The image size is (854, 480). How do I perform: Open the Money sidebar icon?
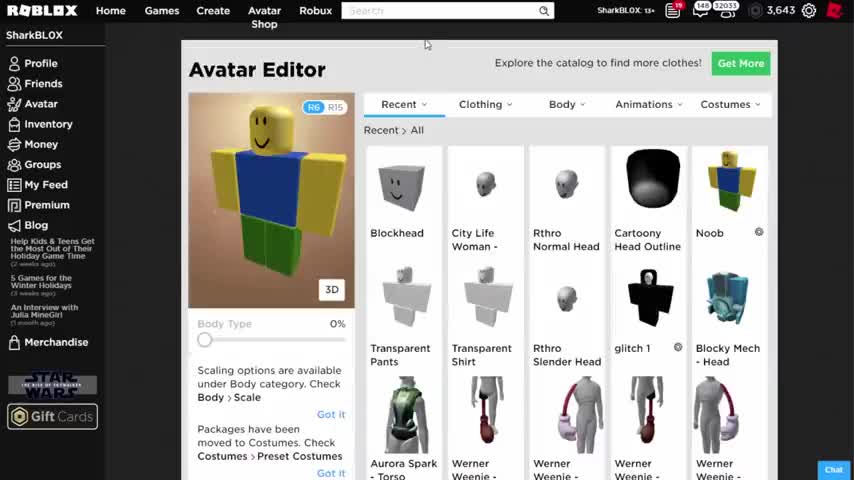[14, 144]
